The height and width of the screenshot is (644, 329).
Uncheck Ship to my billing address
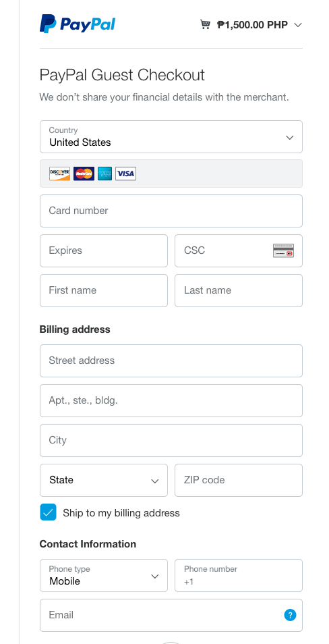[48, 512]
